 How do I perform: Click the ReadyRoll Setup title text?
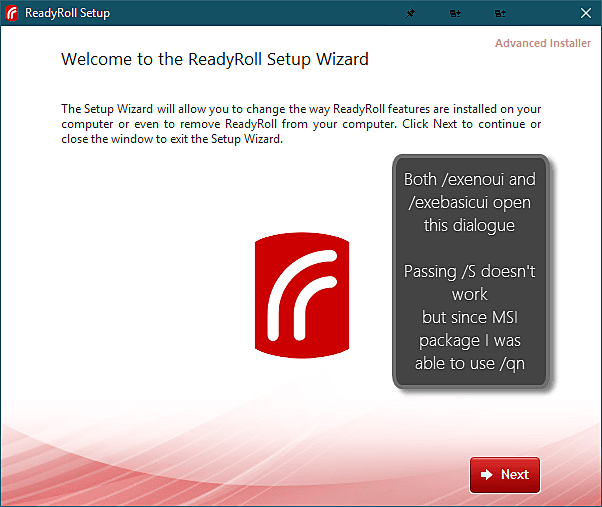68,13
